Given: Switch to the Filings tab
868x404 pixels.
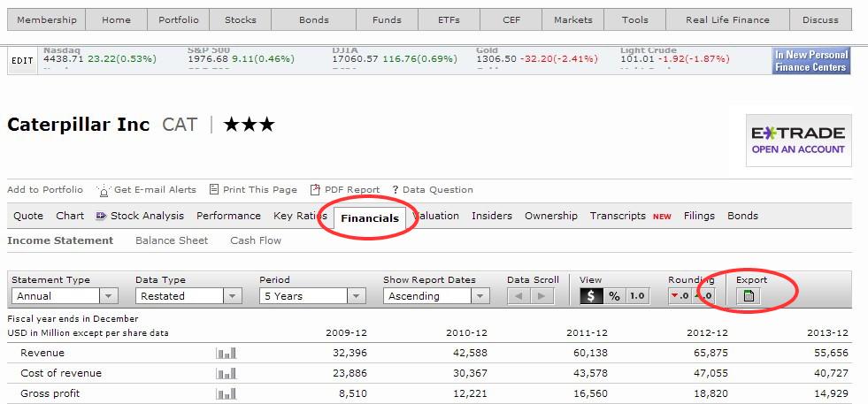Looking at the screenshot, I should [x=699, y=216].
